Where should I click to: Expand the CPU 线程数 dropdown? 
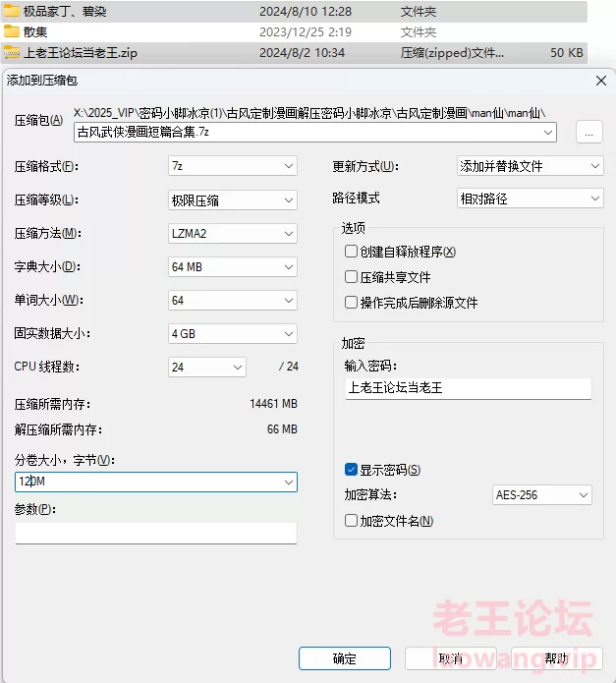click(207, 368)
